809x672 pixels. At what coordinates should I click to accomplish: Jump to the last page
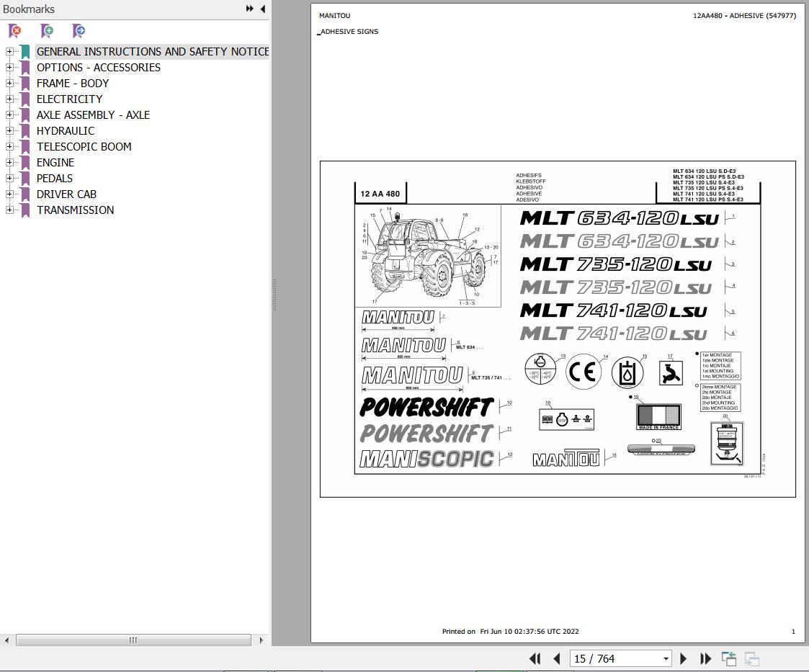point(705,658)
